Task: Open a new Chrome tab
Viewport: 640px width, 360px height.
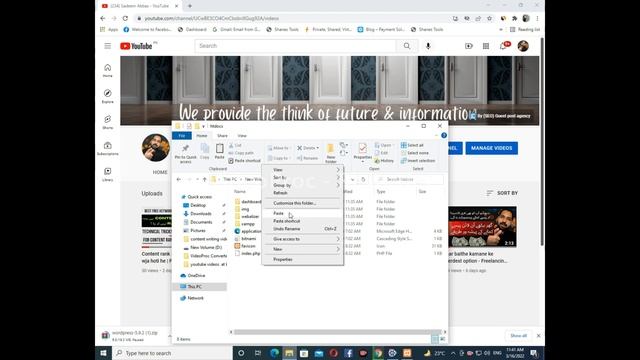Action: (190, 6)
